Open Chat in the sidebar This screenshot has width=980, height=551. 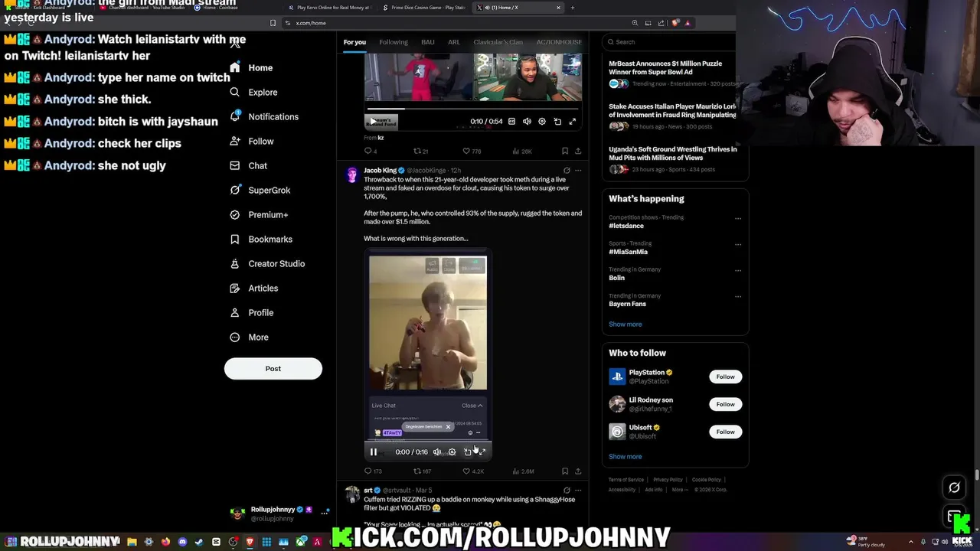[249, 165]
